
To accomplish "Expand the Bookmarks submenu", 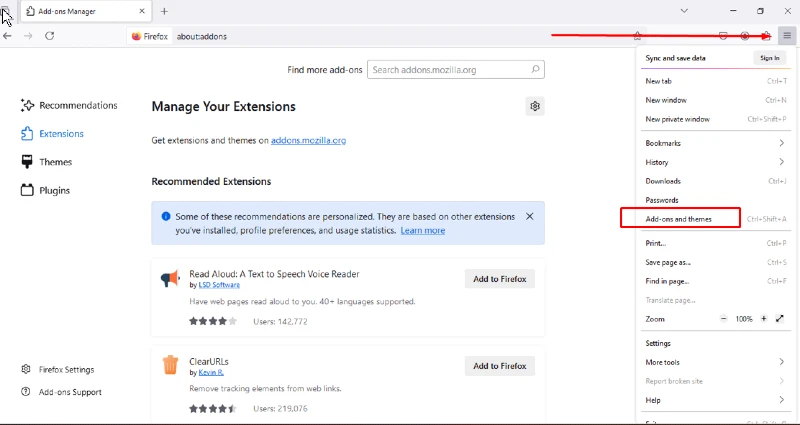I will (x=714, y=143).
